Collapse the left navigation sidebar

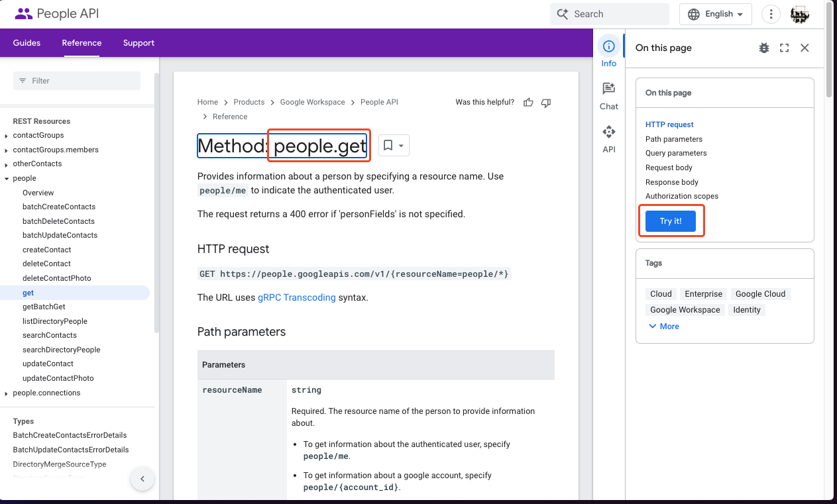coord(142,478)
